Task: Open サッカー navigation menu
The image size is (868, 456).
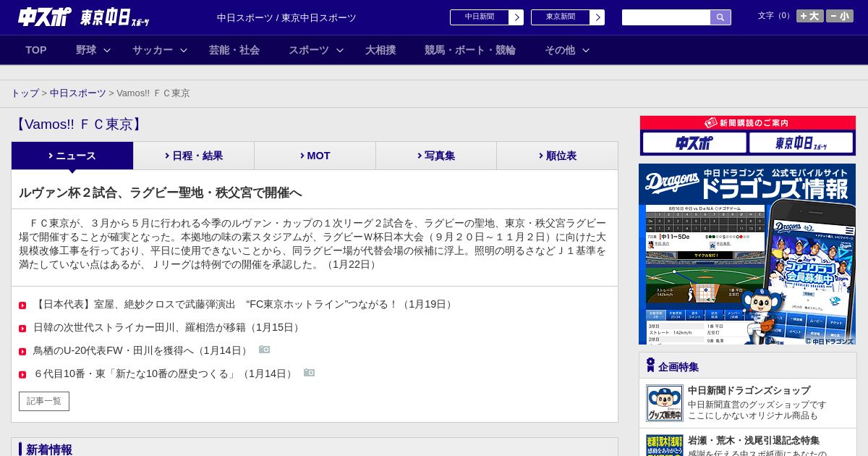Action: (153, 50)
